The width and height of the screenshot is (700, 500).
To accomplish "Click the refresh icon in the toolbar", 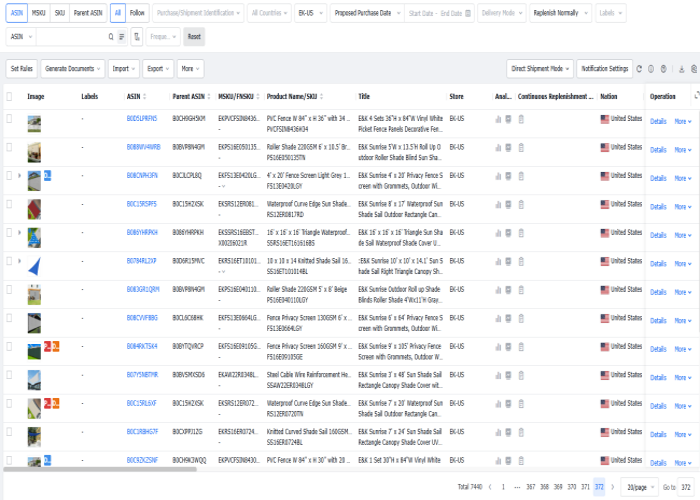I will pyautogui.click(x=639, y=69).
